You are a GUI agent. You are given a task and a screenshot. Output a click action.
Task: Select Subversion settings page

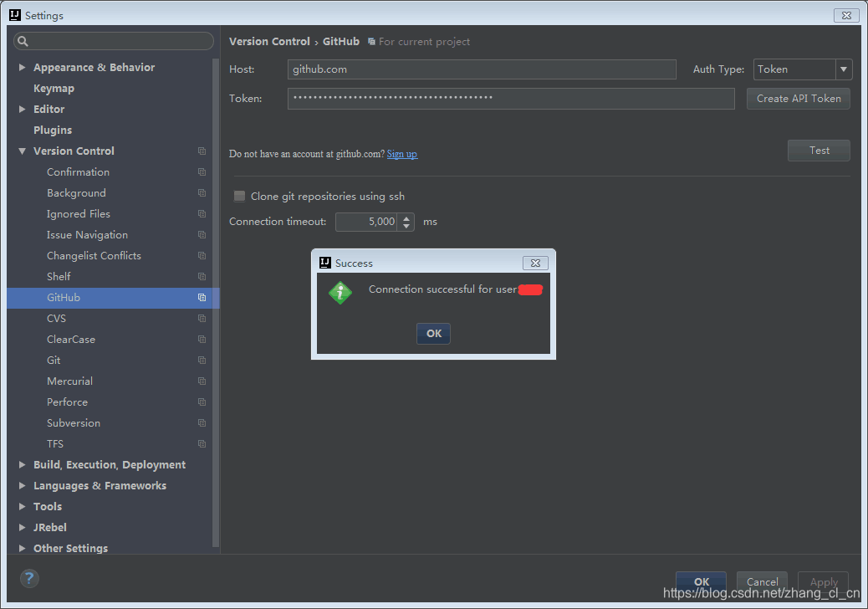74,423
